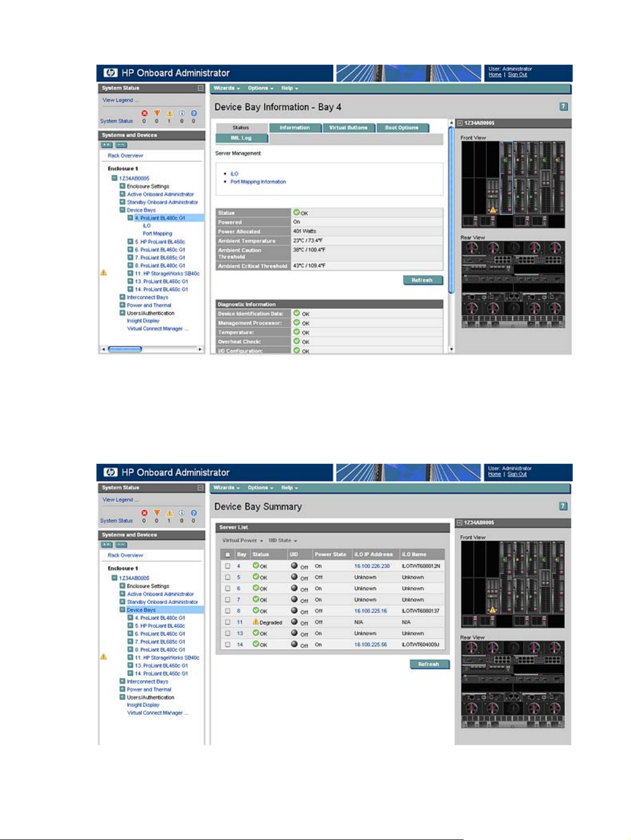Click expand-all tree icon, Device Bay Information window
This screenshot has width=631, height=840.
click(x=106, y=145)
